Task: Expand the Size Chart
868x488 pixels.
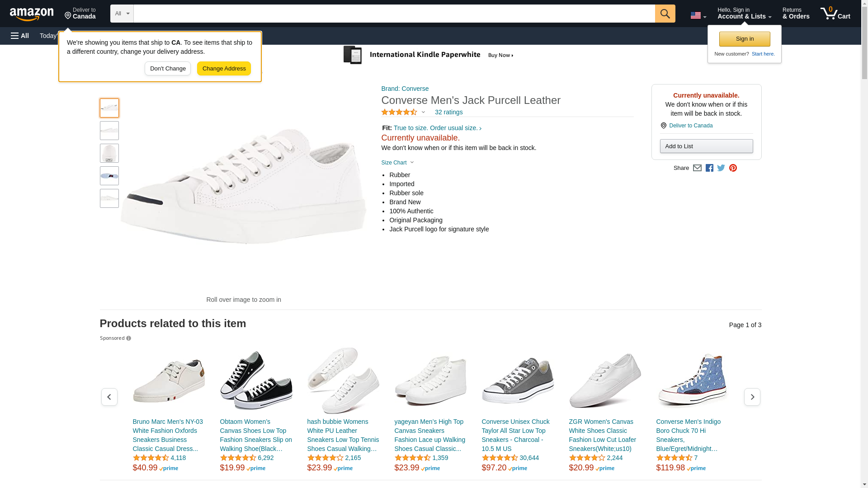Action: click(397, 163)
